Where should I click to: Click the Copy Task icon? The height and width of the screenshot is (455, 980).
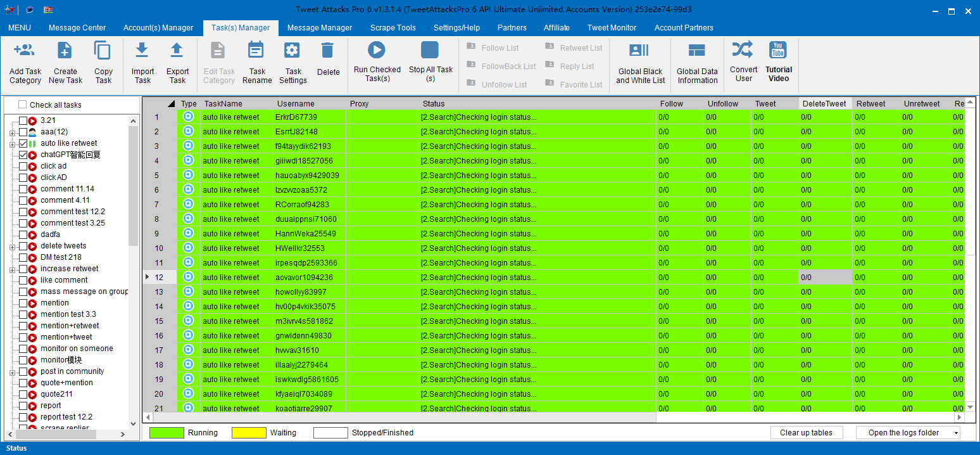point(103,51)
